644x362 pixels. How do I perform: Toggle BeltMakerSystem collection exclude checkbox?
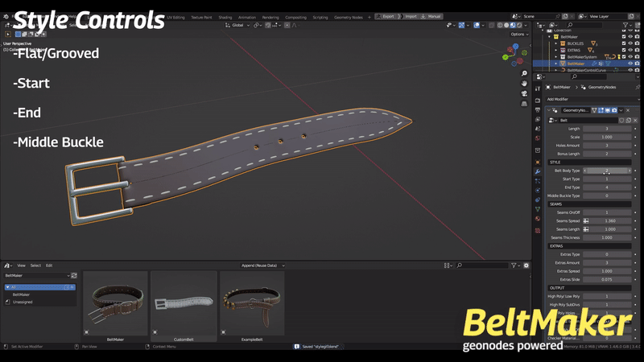click(624, 56)
